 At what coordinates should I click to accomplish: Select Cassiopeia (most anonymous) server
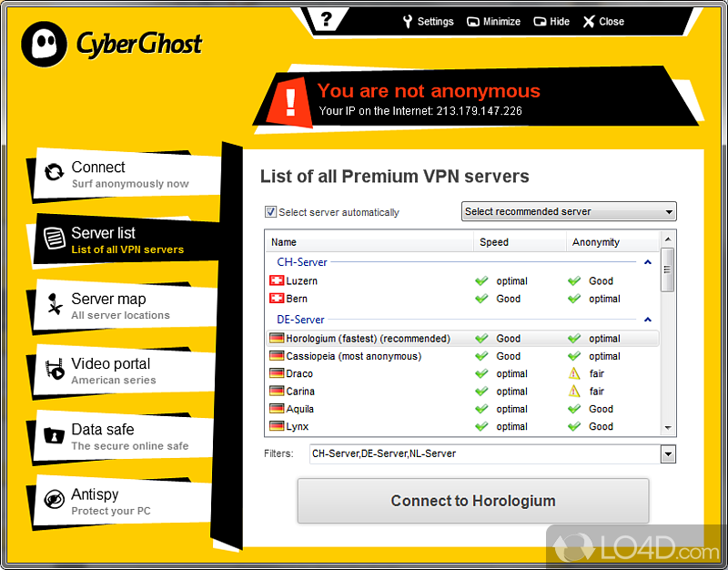(x=353, y=356)
